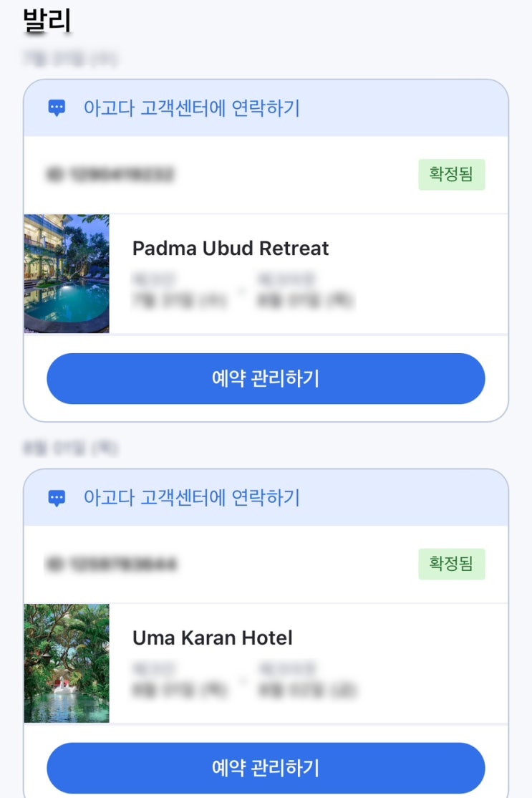Tap the 발리 destination heading
This screenshot has height=798, width=532.
click(47, 20)
